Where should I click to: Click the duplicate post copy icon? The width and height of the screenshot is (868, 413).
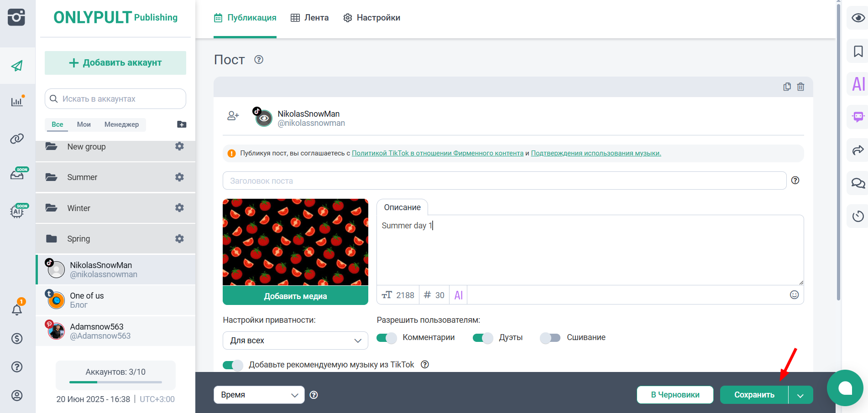787,87
